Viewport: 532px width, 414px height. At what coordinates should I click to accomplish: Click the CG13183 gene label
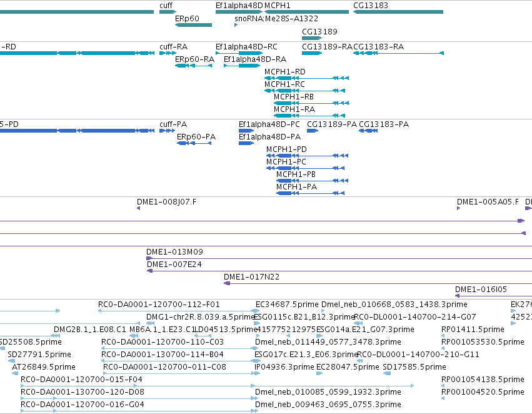click(371, 6)
